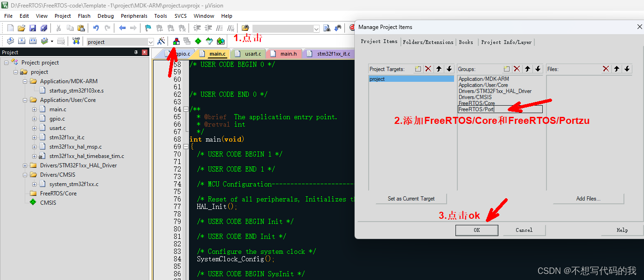
Task: Click the Manage Run-Time Environment green diamond icon
Action: (198, 41)
